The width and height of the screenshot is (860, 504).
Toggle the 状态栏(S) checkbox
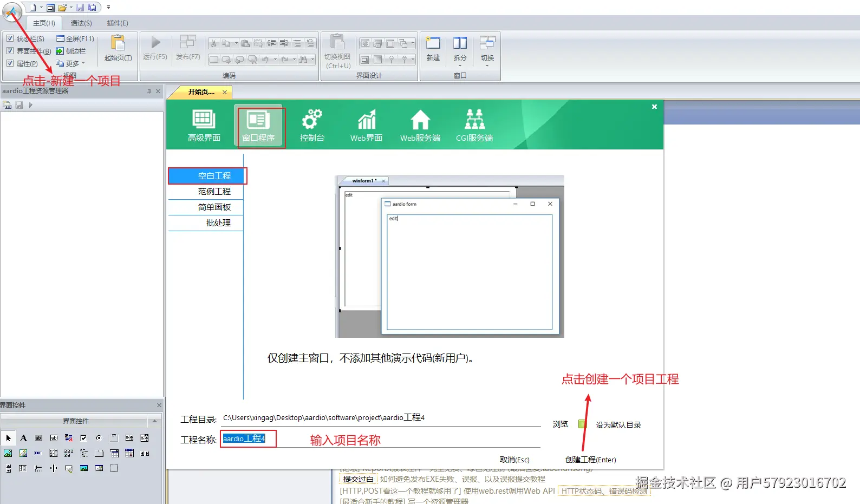click(x=10, y=38)
